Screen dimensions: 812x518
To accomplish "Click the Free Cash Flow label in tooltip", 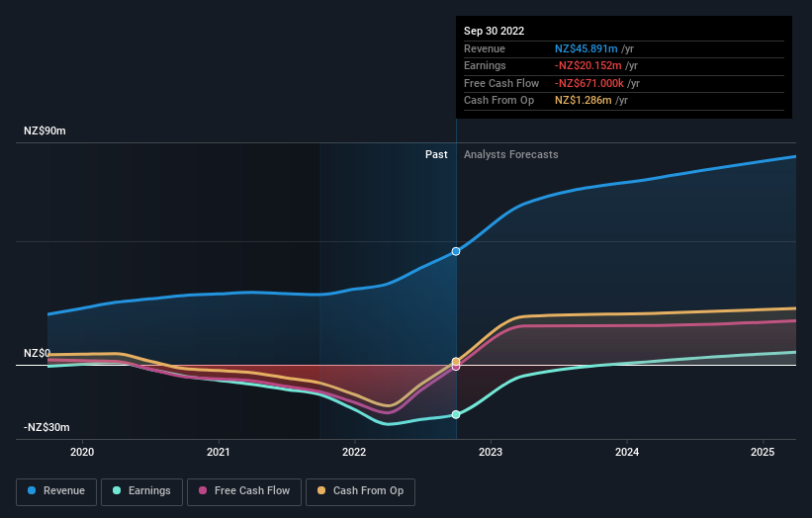I will click(501, 83).
